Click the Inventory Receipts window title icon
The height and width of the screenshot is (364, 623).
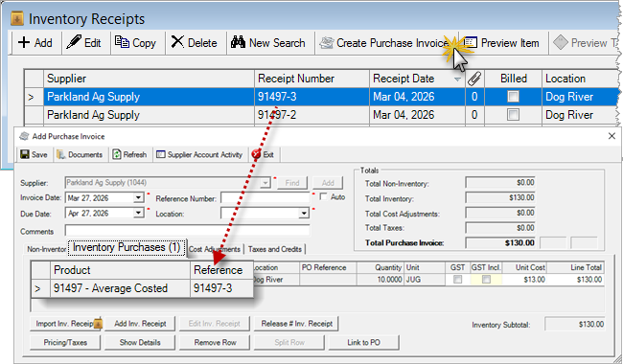(17, 18)
